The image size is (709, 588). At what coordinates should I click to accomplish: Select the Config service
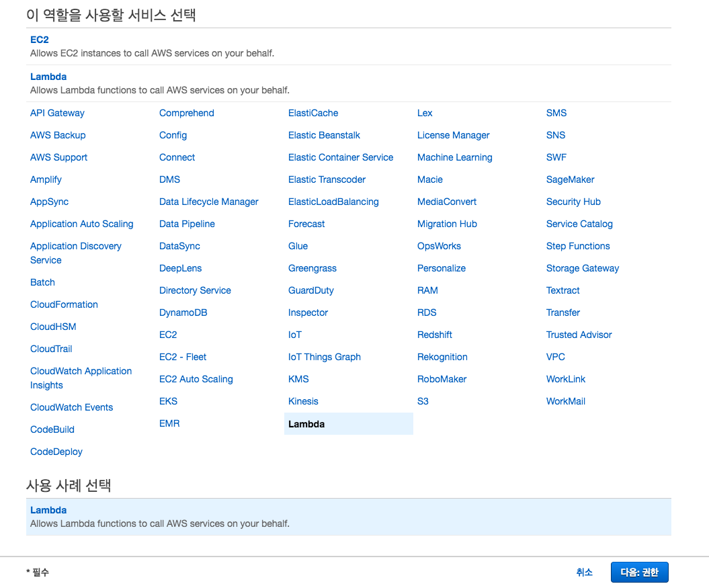(x=173, y=135)
